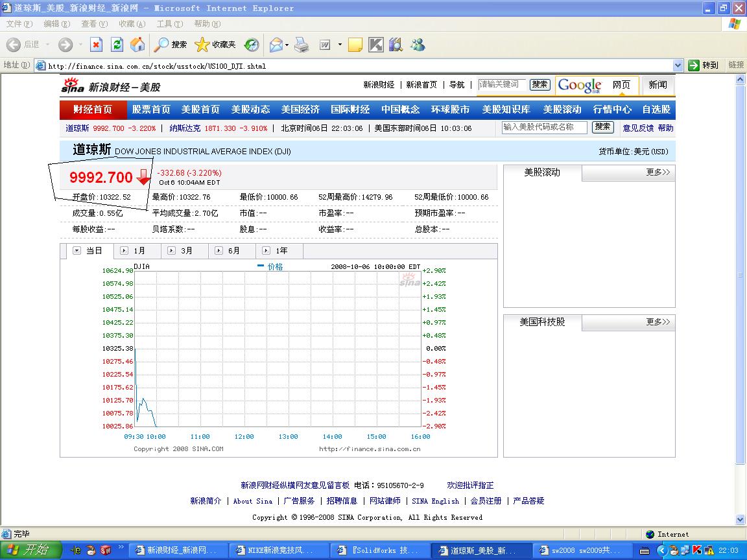Open 环球股市 in the blue navigation bar
This screenshot has height=560, width=747.
point(450,110)
